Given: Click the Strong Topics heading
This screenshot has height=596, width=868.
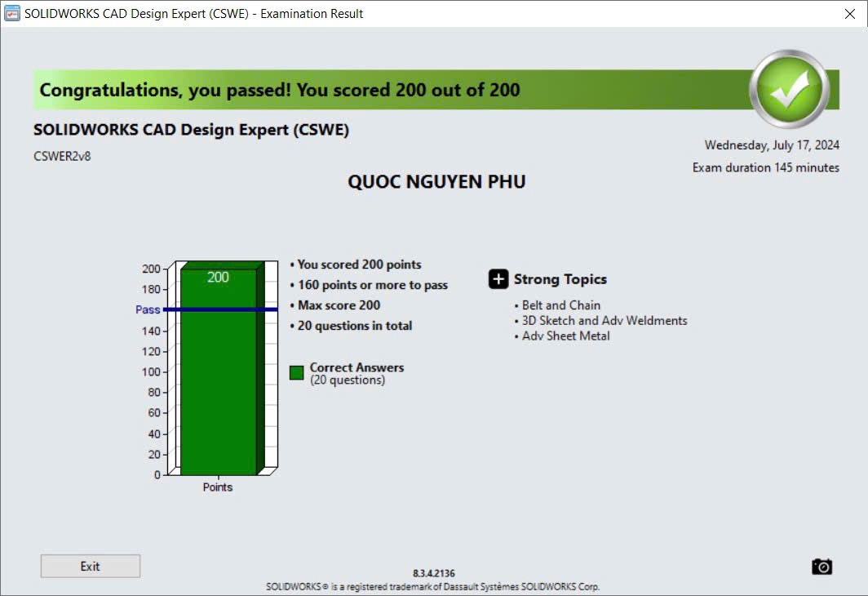Looking at the screenshot, I should 560,279.
